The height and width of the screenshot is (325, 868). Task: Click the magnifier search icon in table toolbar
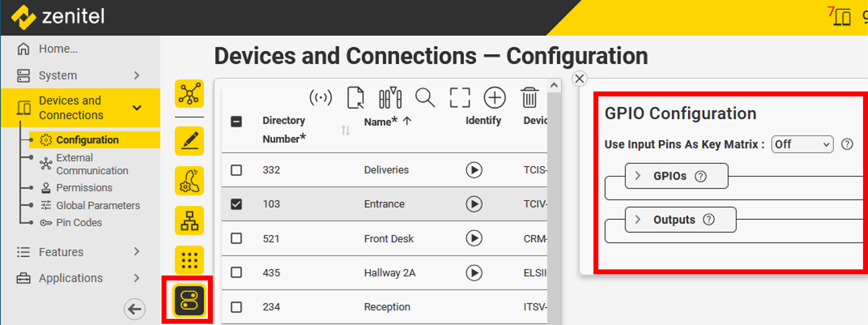(x=425, y=98)
